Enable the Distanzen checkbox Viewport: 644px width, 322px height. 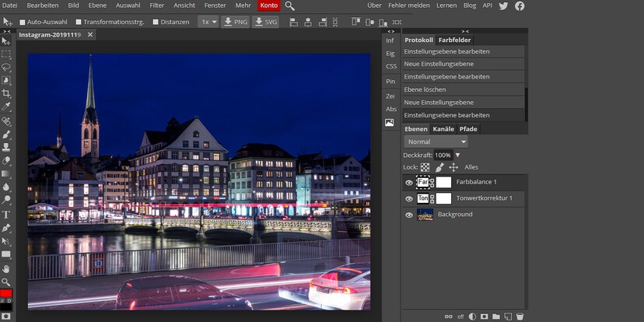pyautogui.click(x=156, y=23)
